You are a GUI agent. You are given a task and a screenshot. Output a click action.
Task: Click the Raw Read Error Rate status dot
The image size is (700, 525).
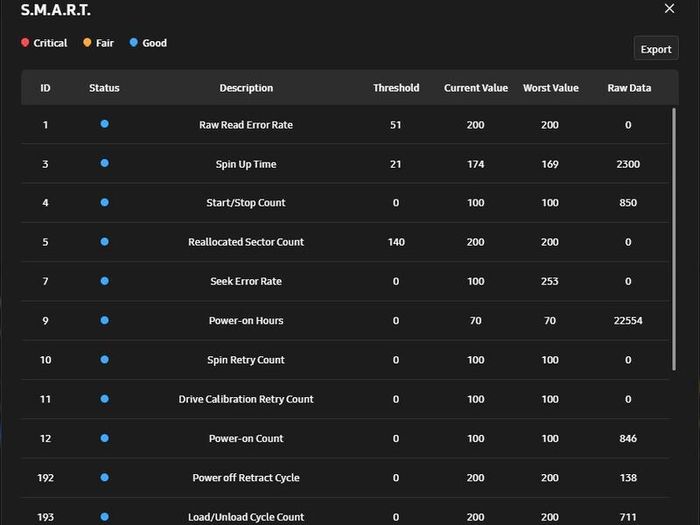(x=104, y=124)
